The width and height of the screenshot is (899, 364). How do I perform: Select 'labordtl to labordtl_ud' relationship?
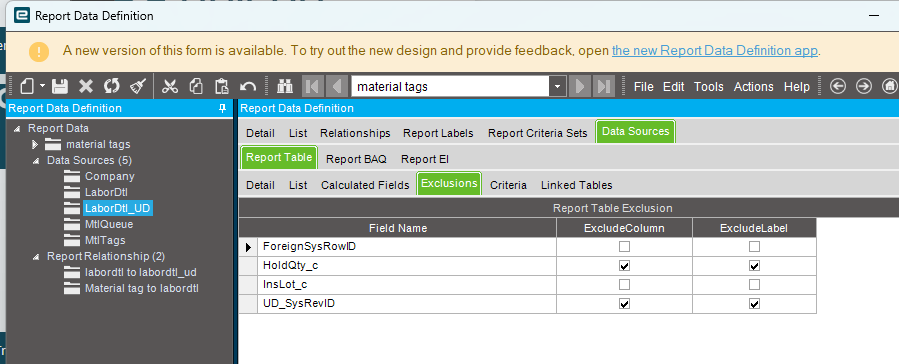[x=140, y=272]
